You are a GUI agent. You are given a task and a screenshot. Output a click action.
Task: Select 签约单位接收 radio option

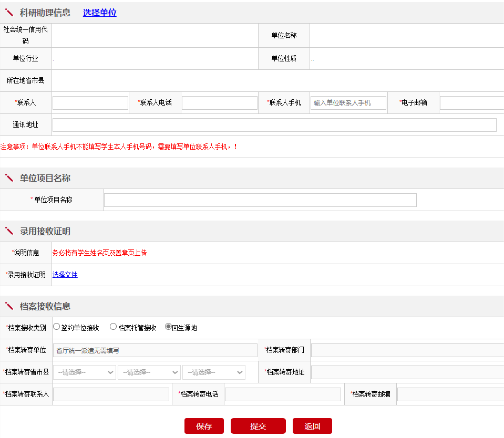(57, 327)
